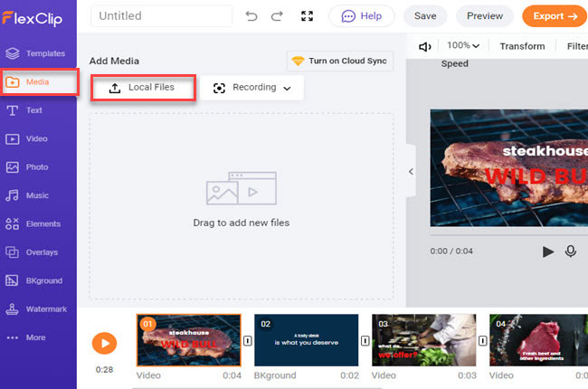The height and width of the screenshot is (389, 588).
Task: Add transition between scenes 03 and 04
Action: 483,341
